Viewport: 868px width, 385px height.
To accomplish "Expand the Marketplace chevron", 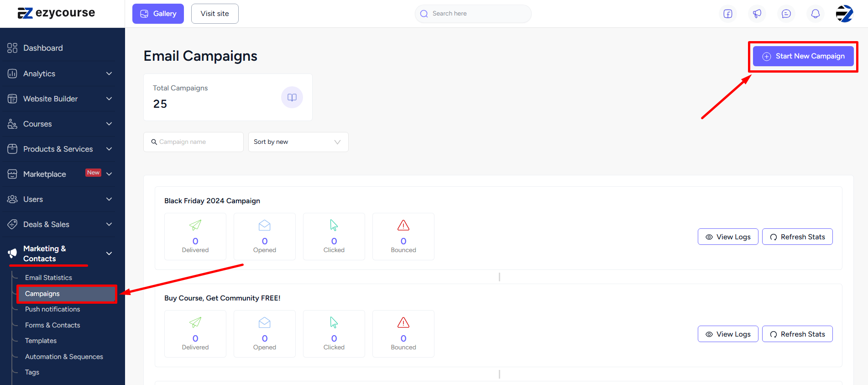I will (109, 174).
